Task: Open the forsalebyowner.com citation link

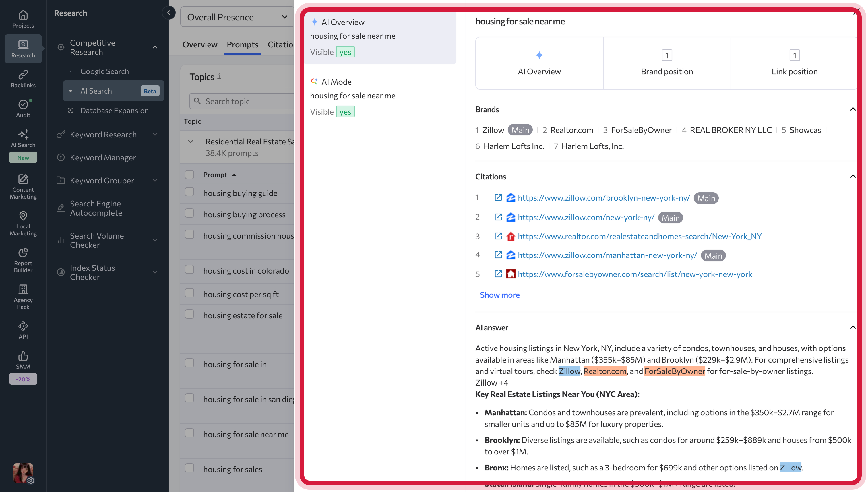Action: (635, 274)
